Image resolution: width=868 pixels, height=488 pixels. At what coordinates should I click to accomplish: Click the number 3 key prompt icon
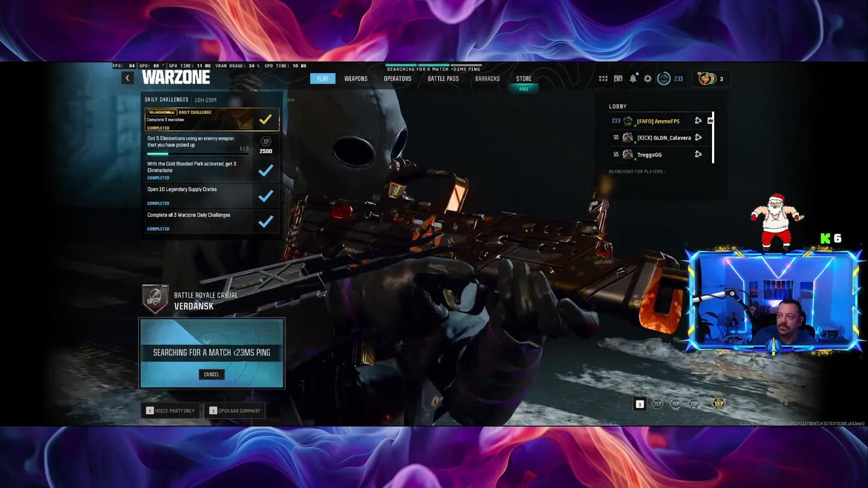[x=639, y=404]
